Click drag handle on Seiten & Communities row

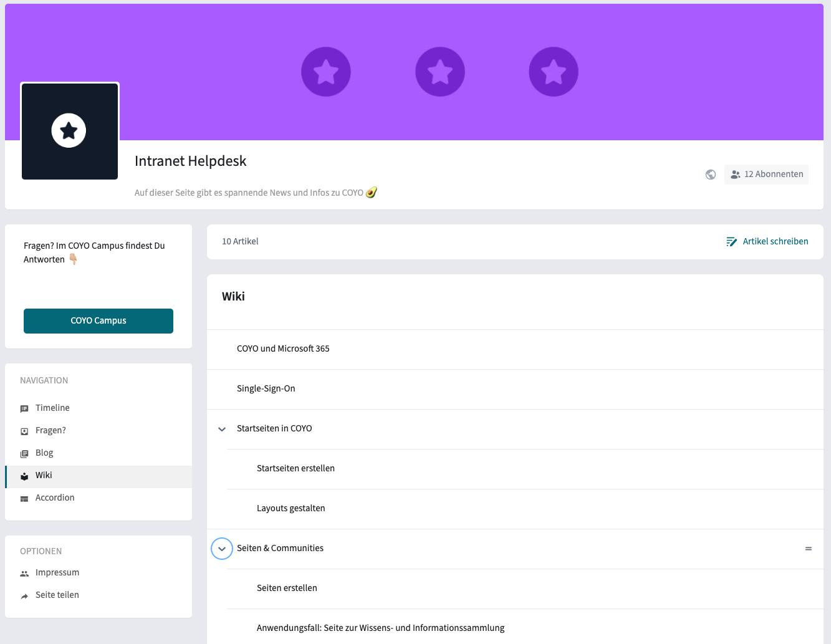click(808, 549)
